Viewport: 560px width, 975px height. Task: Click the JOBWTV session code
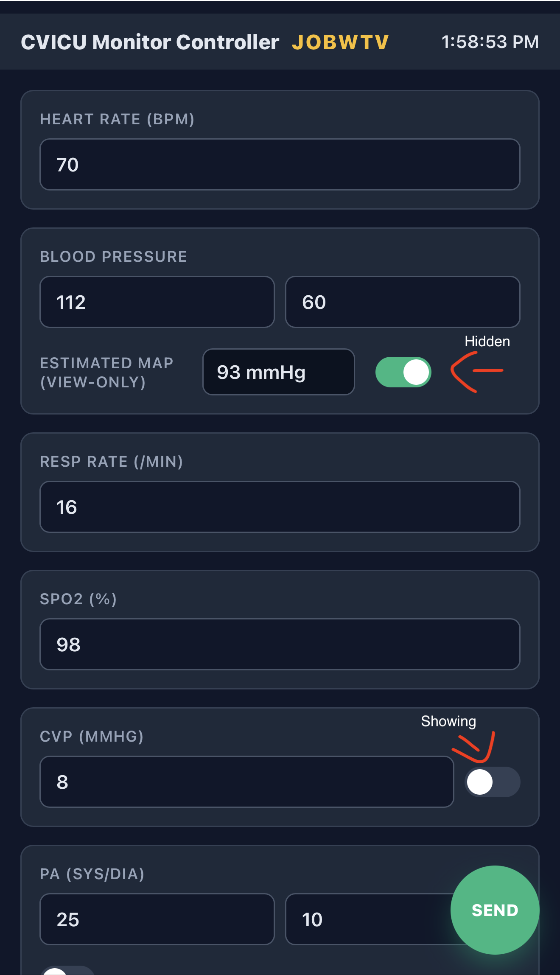pyautogui.click(x=340, y=42)
